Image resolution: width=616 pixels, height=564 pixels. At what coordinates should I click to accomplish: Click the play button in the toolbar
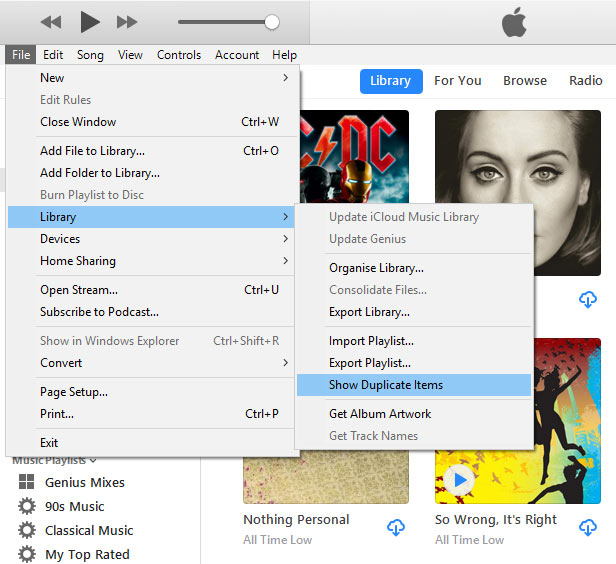[x=90, y=22]
